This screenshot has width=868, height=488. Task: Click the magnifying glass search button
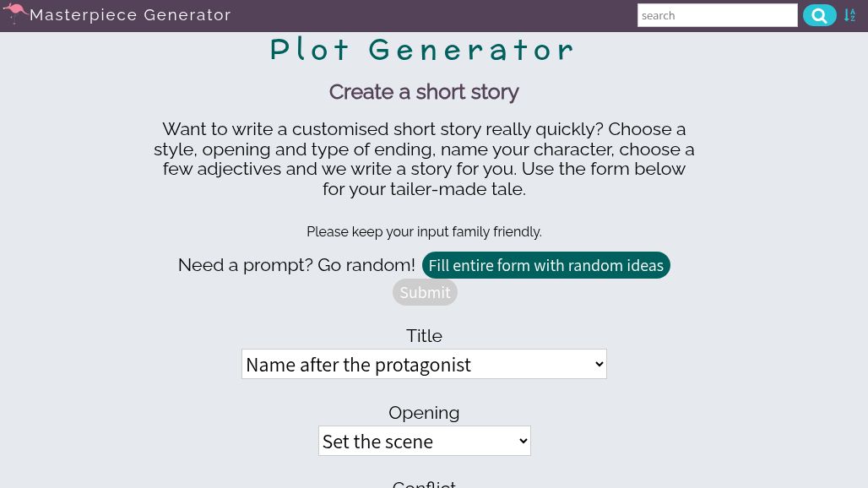[x=819, y=15]
